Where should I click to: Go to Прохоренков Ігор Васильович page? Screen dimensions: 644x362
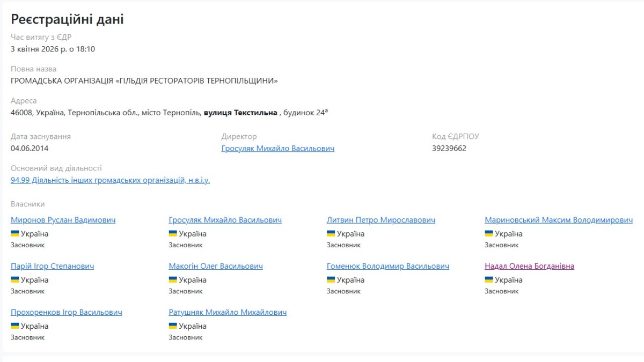(x=66, y=312)
